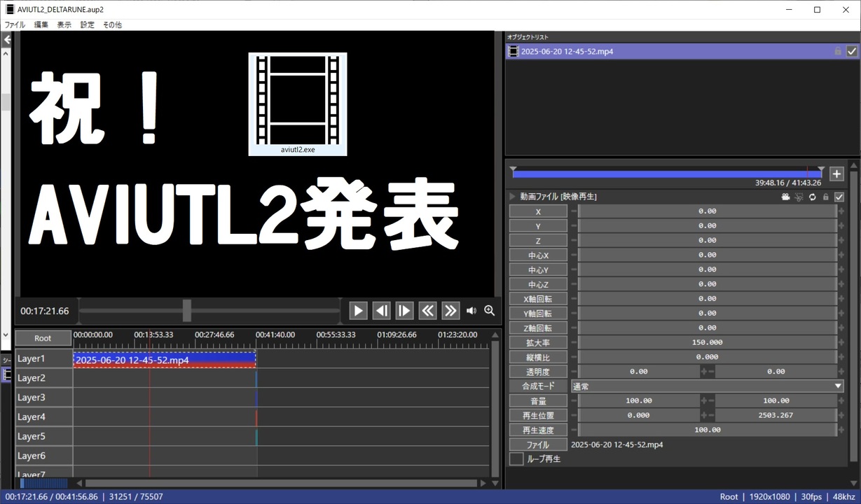This screenshot has width=861, height=504.
Task: Click the circular refresh icon in video file header
Action: (x=813, y=197)
